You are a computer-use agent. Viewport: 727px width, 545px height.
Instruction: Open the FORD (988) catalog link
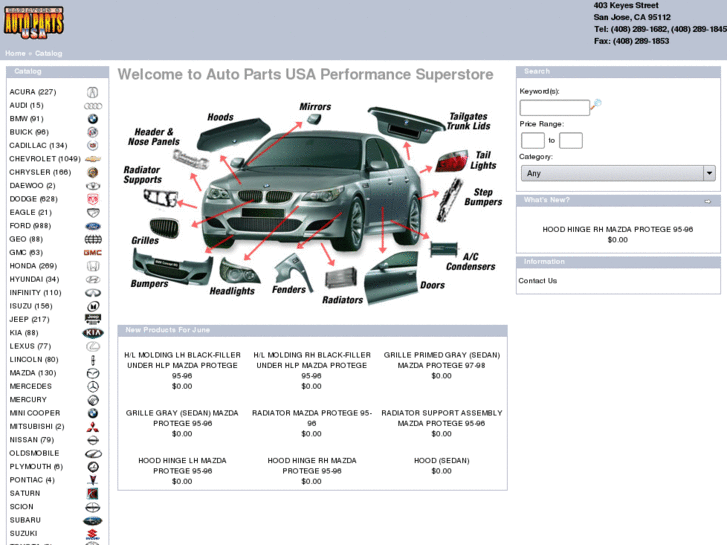pos(30,225)
